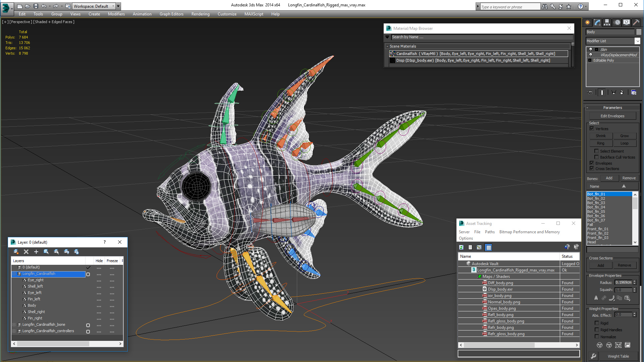Open the Paths menu in Asset Tracking

[x=489, y=232]
